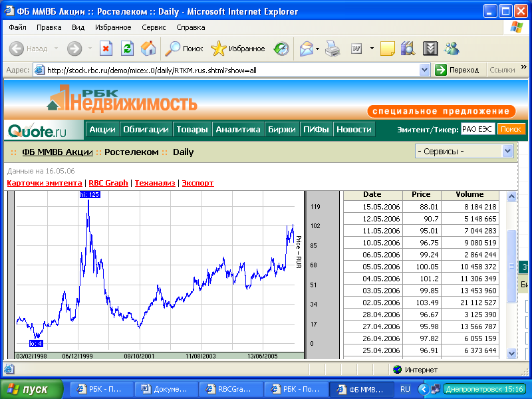Click the Mail envelope icon
This screenshot has height=399, width=532.
[307, 49]
